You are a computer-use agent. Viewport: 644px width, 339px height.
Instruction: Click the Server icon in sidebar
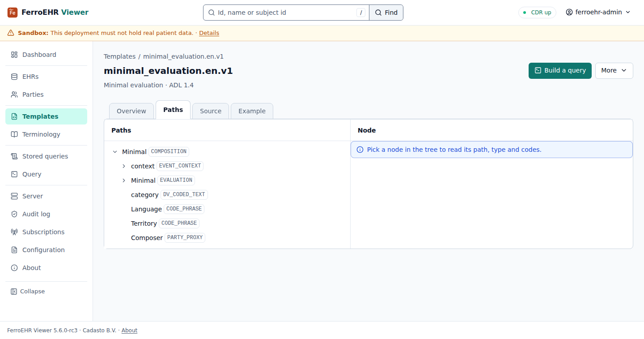click(x=14, y=196)
